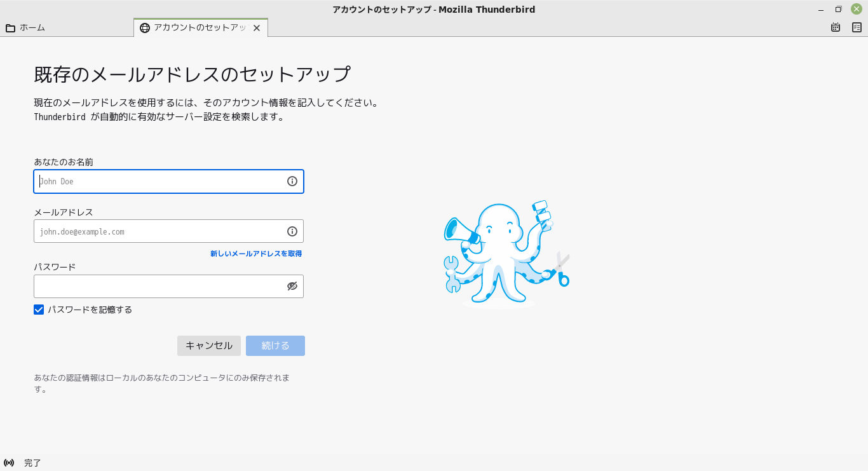Viewport: 868px width, 471px height.
Task: Click the キャンセル button
Action: tap(209, 346)
